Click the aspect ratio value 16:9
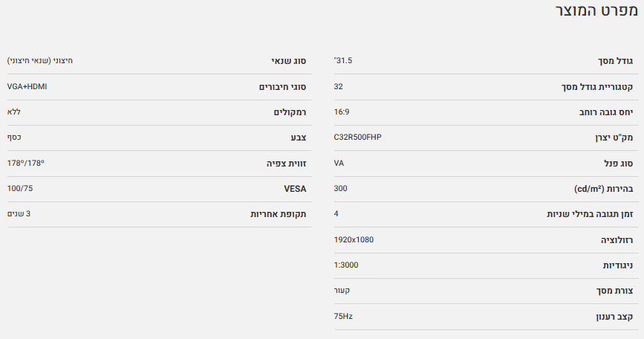Image resolution: width=644 pixels, height=339 pixels. [342, 112]
